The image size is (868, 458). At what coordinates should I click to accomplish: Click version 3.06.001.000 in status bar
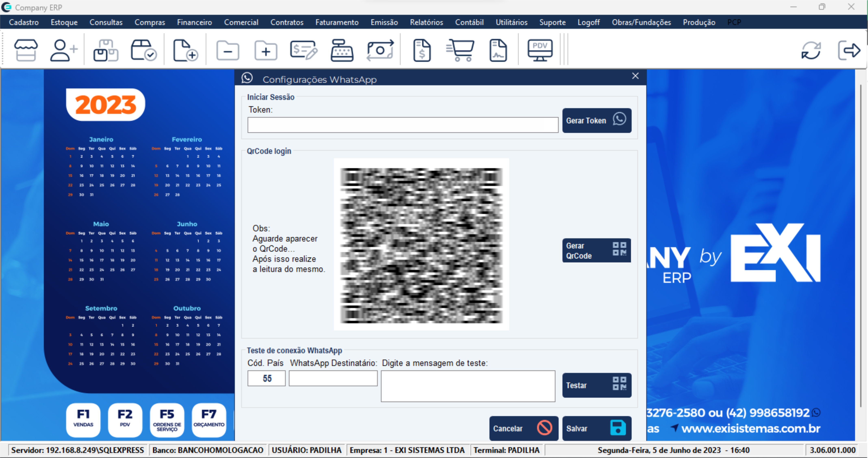coord(833,450)
